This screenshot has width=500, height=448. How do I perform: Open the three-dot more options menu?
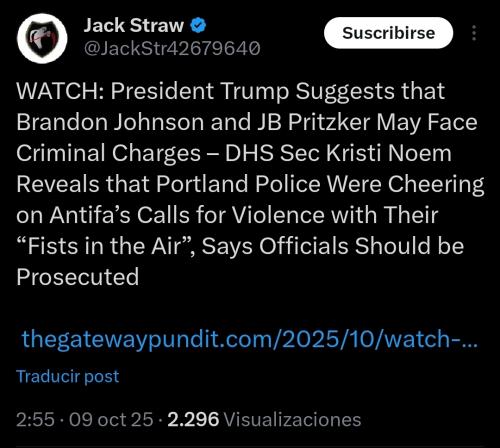click(474, 33)
